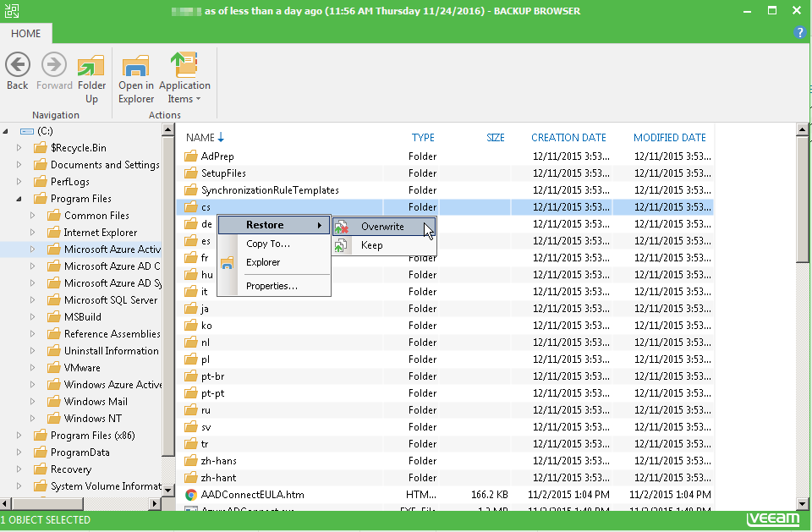Click SetupFiles folder icon
812x532 pixels.
pyautogui.click(x=191, y=173)
